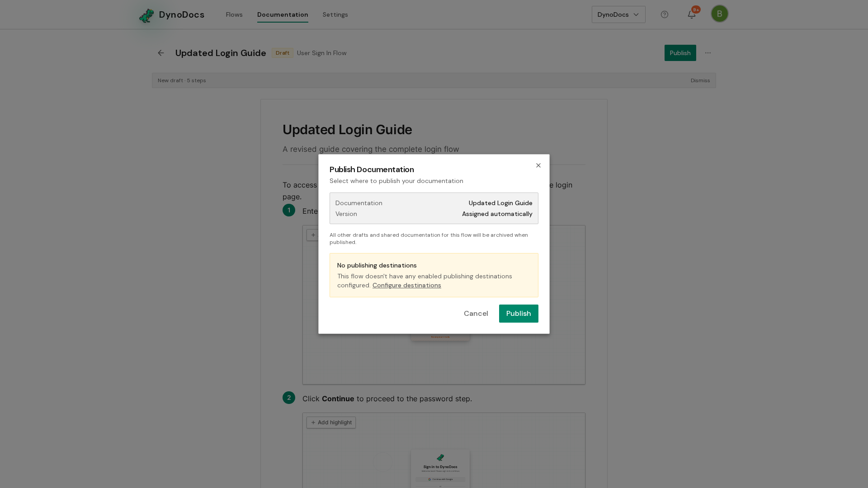Click the Publish button in page header
This screenshot has height=488, width=868.
coord(680,53)
